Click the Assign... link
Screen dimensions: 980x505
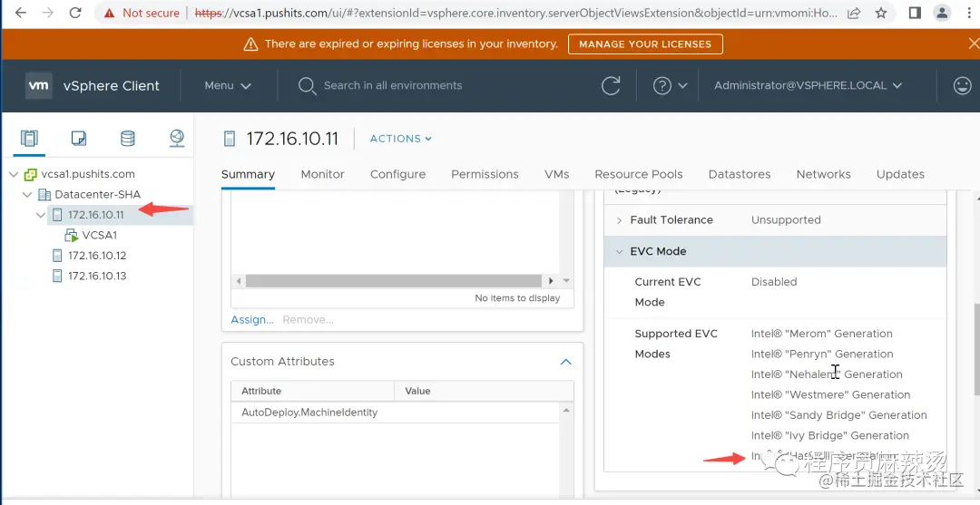(252, 320)
